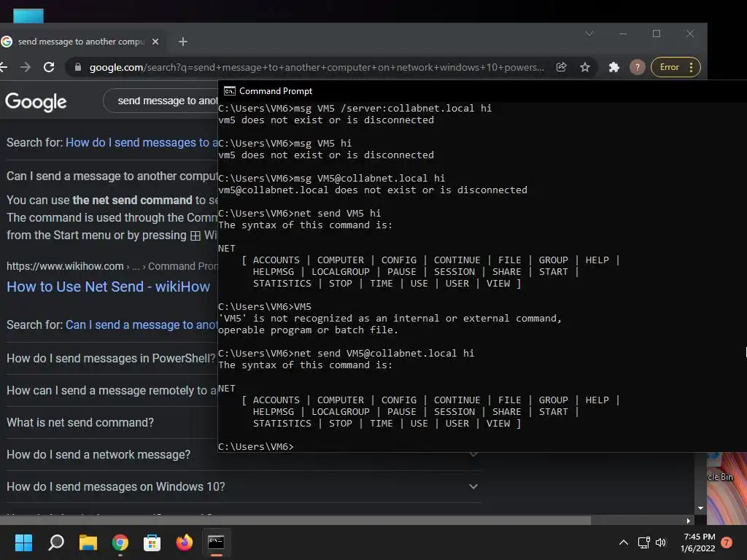Switch to Chrome in the taskbar
The image size is (747, 560).
tap(120, 542)
